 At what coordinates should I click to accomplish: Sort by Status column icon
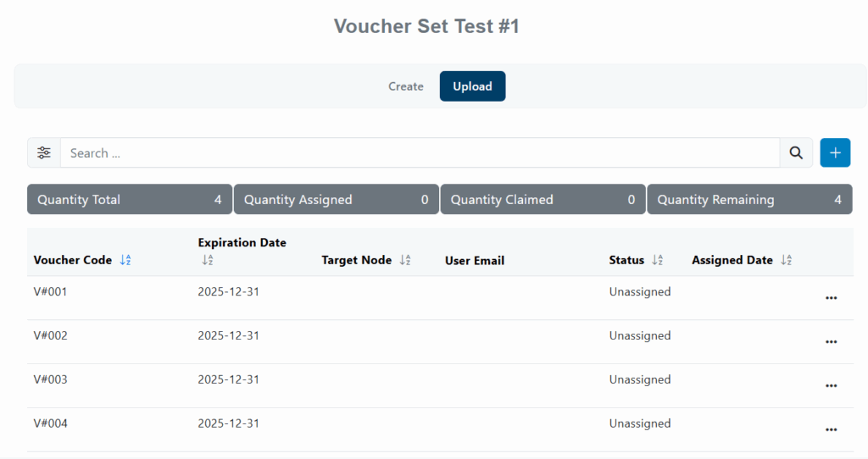pyautogui.click(x=657, y=261)
